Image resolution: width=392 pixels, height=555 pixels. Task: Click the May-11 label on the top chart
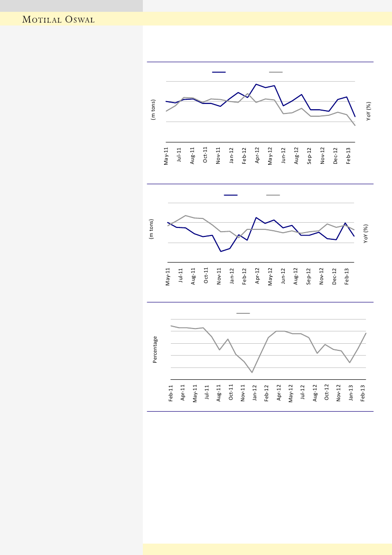tap(167, 156)
